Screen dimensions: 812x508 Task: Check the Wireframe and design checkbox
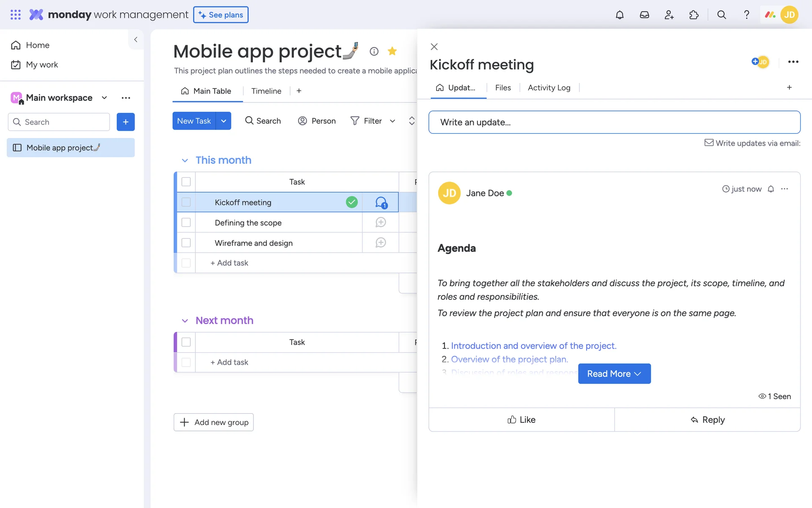186,243
